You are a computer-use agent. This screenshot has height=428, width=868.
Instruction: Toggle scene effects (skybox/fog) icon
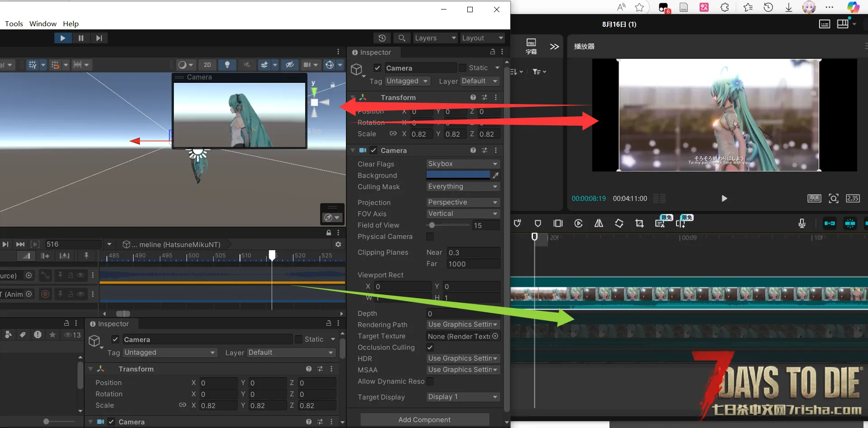pos(264,65)
